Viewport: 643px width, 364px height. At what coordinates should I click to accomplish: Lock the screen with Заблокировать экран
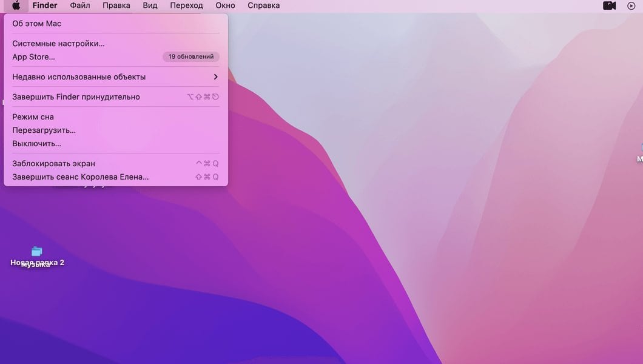(x=54, y=164)
